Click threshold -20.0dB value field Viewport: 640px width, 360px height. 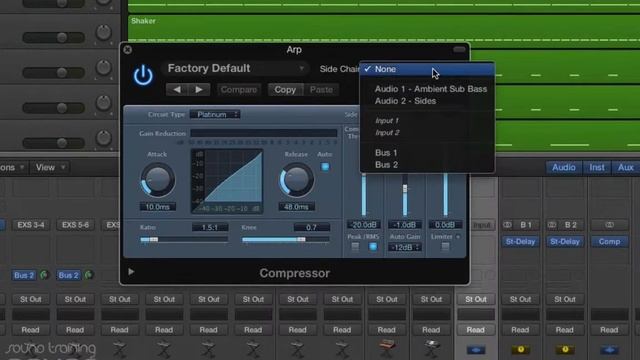(364, 225)
